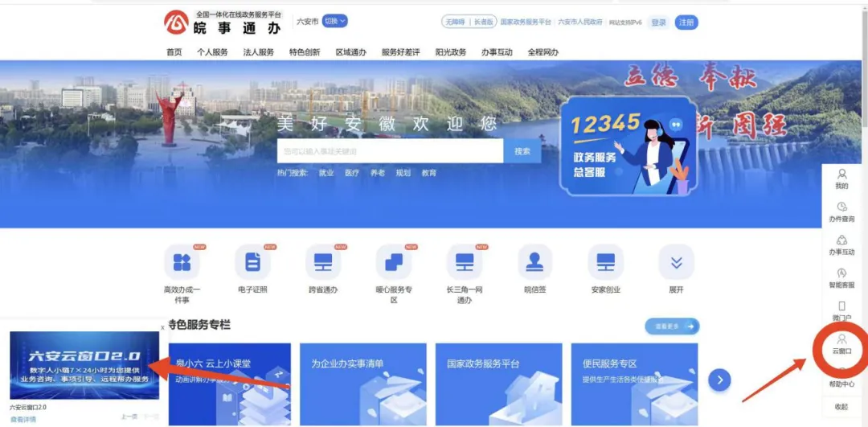Click the 皖事通办 red logo icon
868x427 pixels.
point(177,23)
